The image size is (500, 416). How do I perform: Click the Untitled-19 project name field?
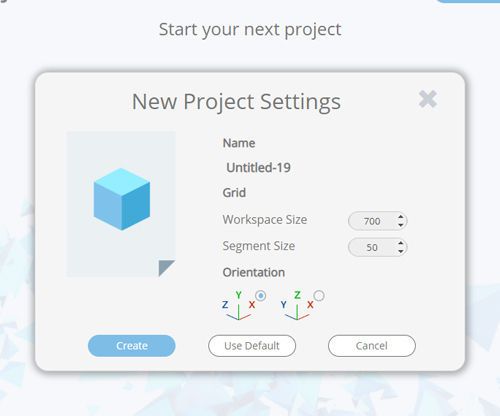click(258, 168)
